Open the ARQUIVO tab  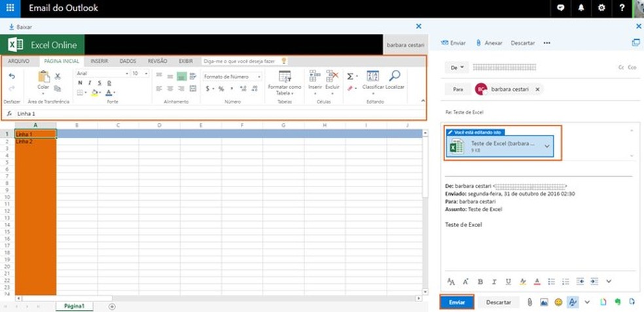[x=19, y=61]
